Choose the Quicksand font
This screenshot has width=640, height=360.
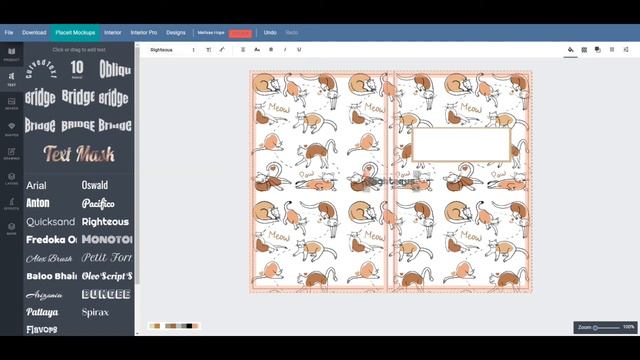tap(51, 222)
